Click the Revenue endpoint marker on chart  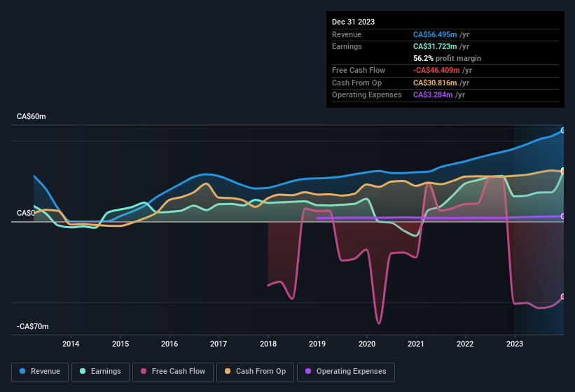point(563,131)
